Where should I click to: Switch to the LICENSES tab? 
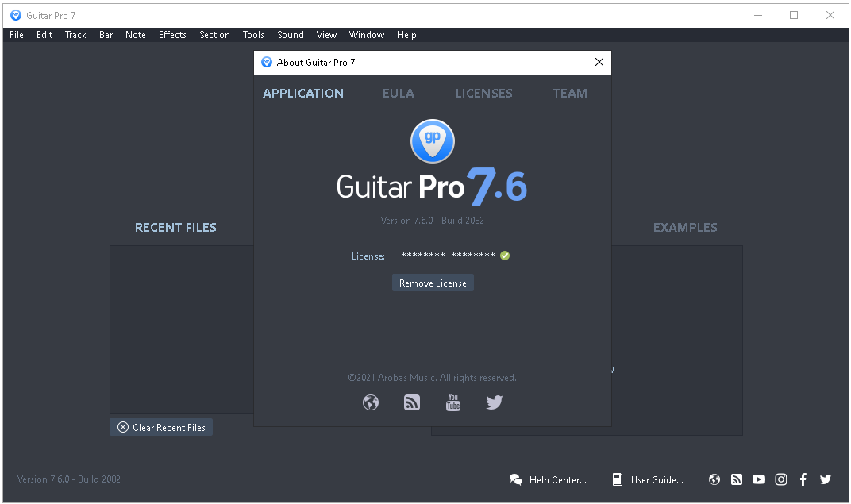click(484, 94)
